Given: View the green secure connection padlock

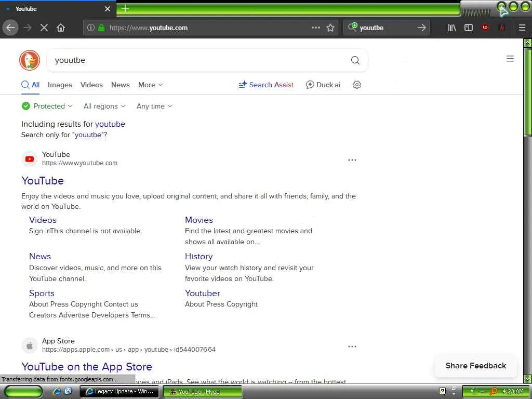Looking at the screenshot, I should (101, 28).
